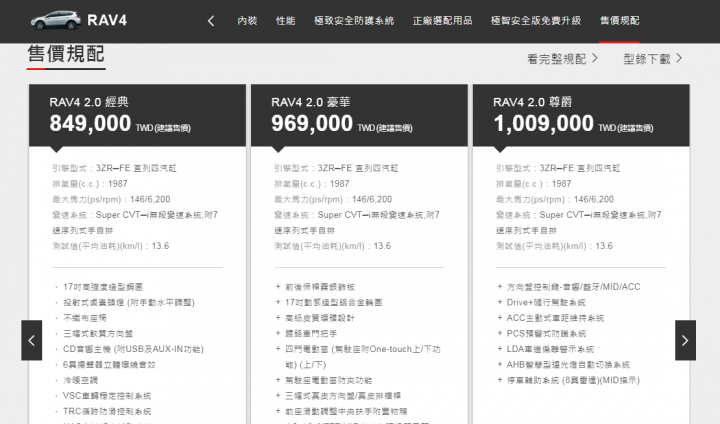Open the 正廠選配用品 tab
The height and width of the screenshot is (424, 720).
(442, 21)
